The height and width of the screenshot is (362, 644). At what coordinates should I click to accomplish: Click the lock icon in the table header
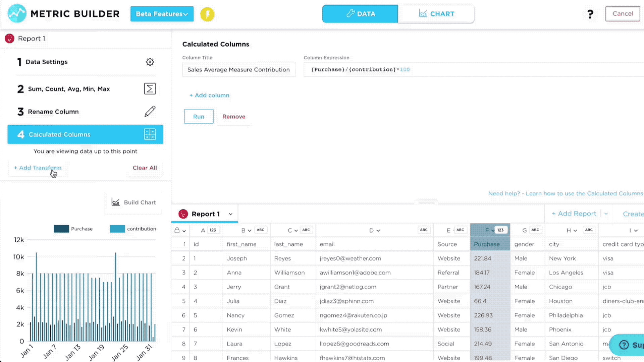[x=177, y=230]
